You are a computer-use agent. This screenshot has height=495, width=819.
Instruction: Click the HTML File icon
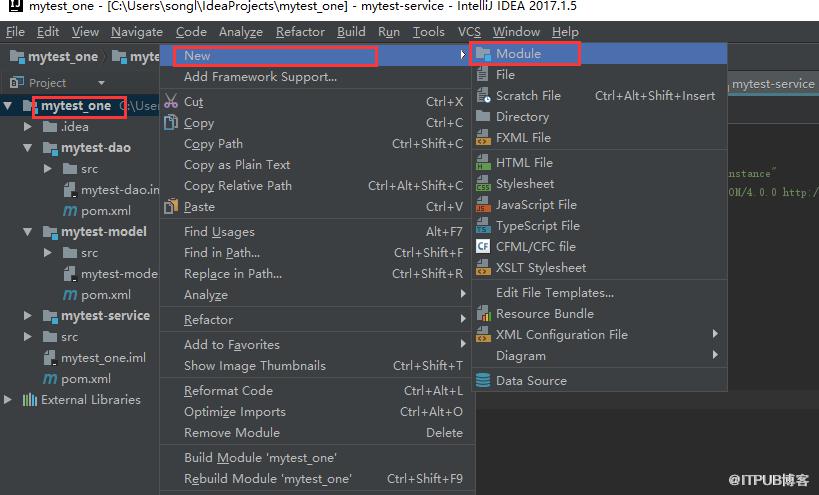point(483,163)
